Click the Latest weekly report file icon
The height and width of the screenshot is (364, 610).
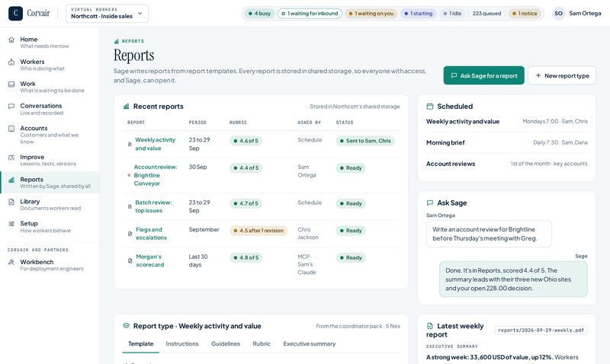(430, 326)
